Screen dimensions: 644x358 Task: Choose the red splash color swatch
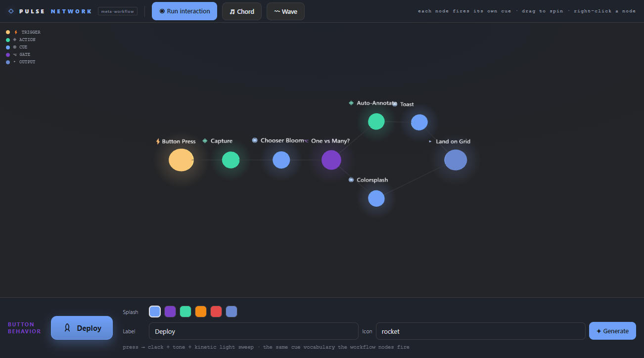[216, 312]
